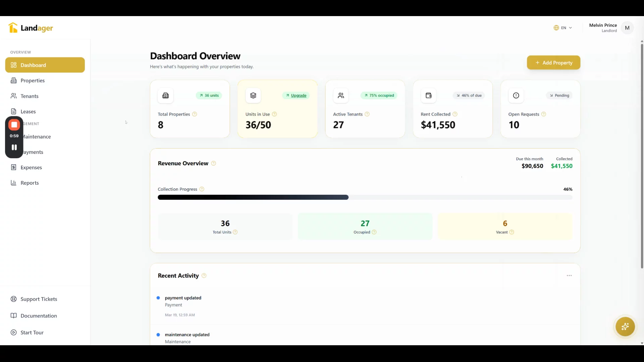Open Documentation link
This screenshot has height=362, width=644.
tap(45, 316)
